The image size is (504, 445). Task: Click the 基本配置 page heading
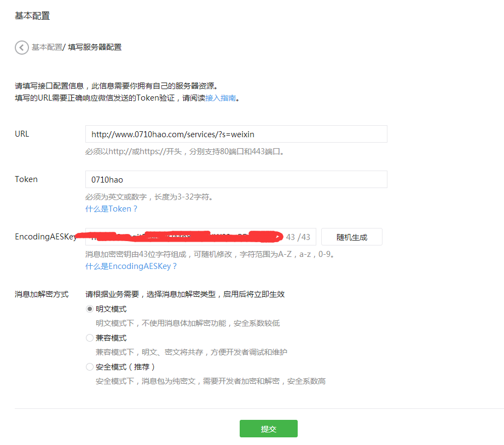[32, 16]
